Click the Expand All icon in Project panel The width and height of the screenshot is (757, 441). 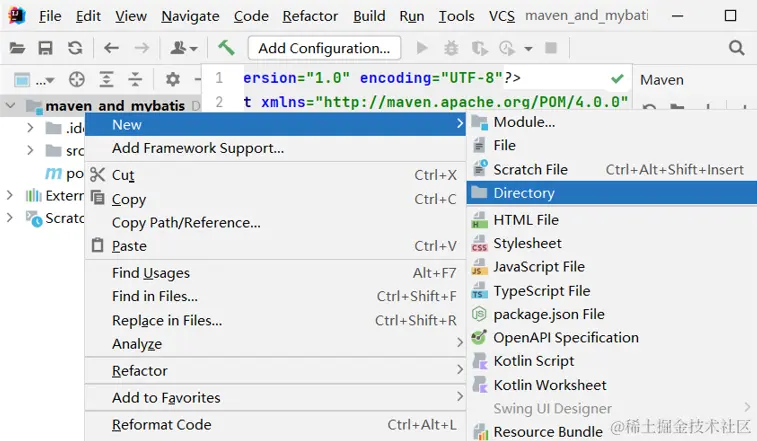tap(106, 80)
